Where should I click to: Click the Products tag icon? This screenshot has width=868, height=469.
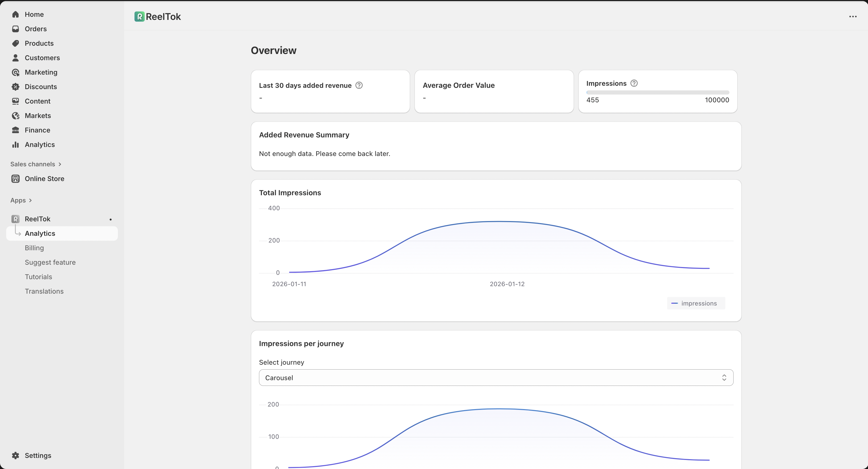point(16,43)
